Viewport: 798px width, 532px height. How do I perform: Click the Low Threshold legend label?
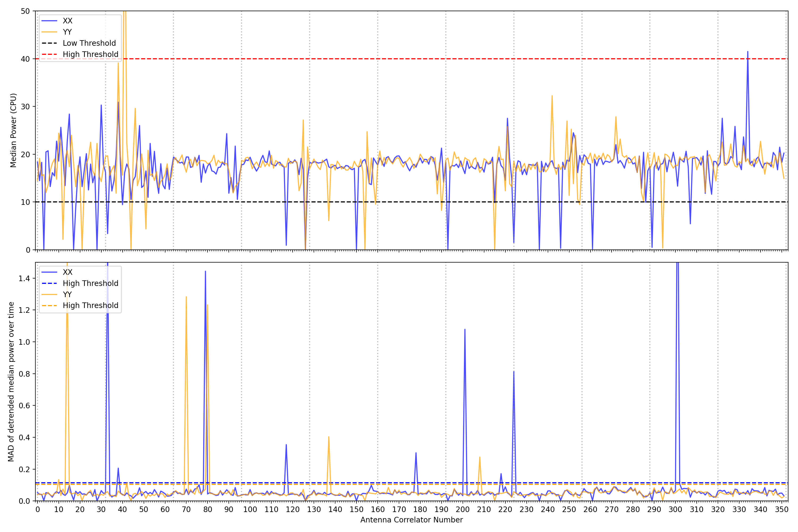pos(89,43)
